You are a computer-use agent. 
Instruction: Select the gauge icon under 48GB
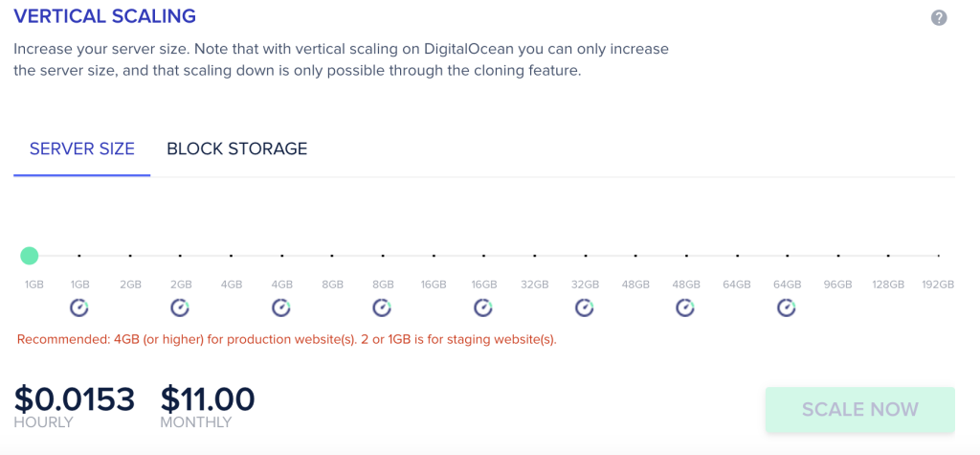(685, 307)
